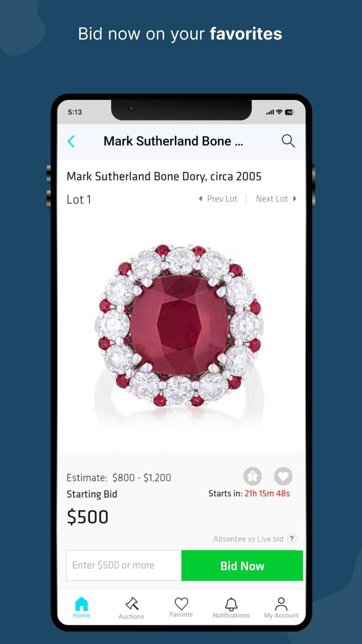This screenshot has height=644, width=362.
Task: Open the Auctions tab
Action: pos(131,608)
